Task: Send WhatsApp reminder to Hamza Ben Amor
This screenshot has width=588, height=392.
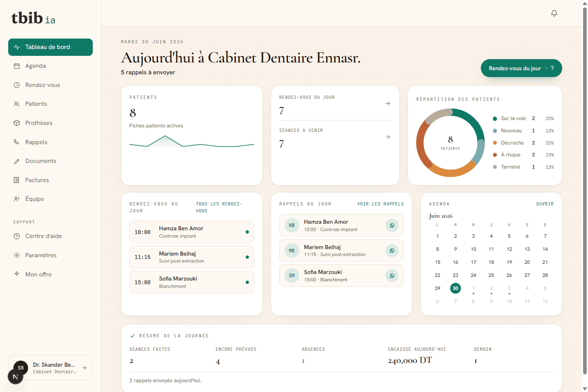Action: pyautogui.click(x=392, y=225)
